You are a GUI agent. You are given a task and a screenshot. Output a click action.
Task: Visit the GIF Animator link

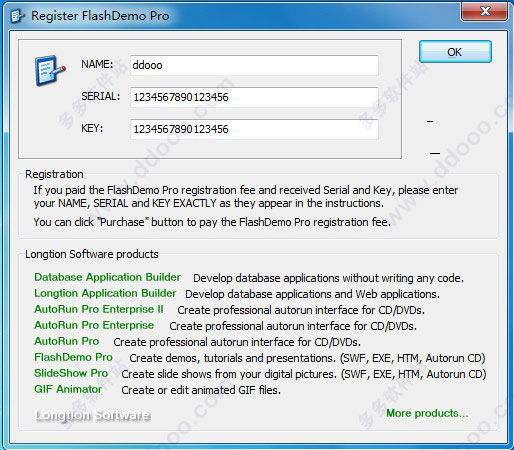(x=68, y=389)
